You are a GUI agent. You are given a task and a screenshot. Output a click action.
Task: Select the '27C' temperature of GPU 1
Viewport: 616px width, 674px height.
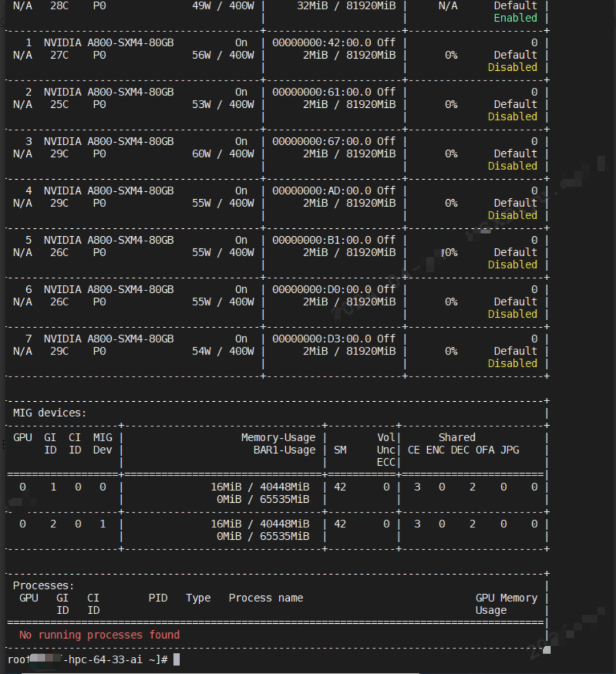tap(59, 55)
